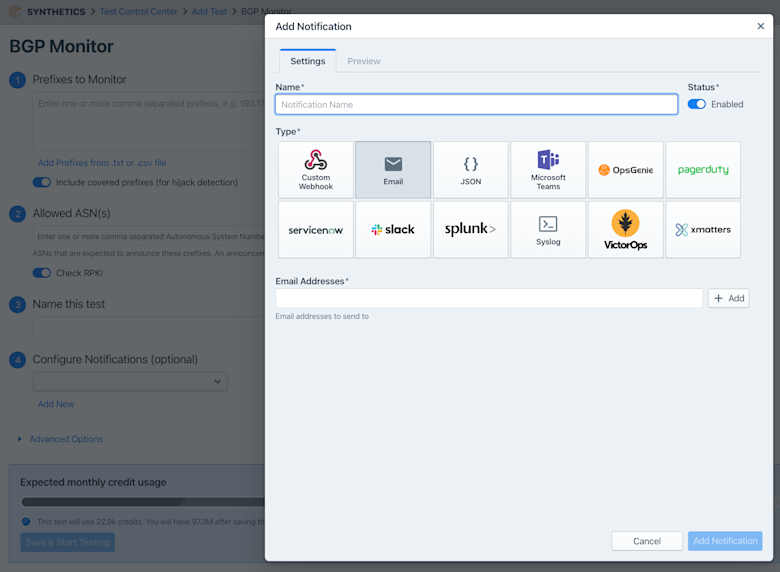Screen dimensions: 780x572
Task: Click the Prefixes to Monitor text area
Action: click(x=149, y=121)
